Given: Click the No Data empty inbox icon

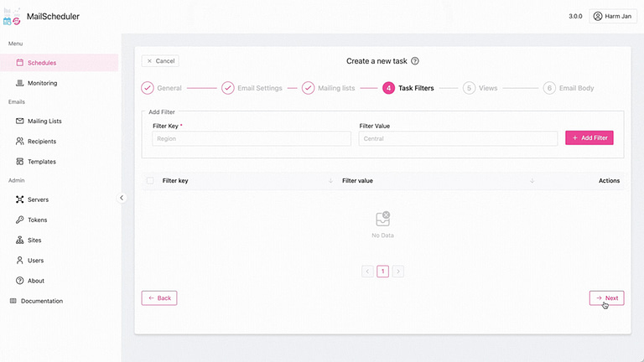Looking at the screenshot, I should [x=382, y=220].
